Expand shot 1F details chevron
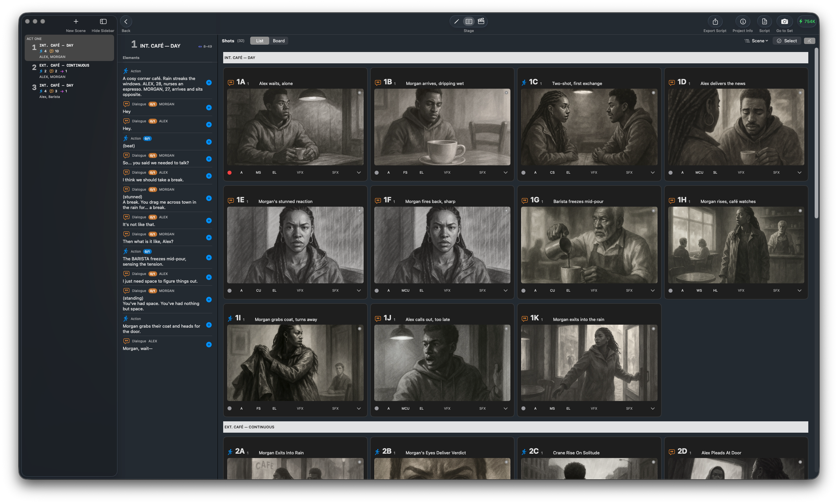The height and width of the screenshot is (504, 838). point(505,290)
